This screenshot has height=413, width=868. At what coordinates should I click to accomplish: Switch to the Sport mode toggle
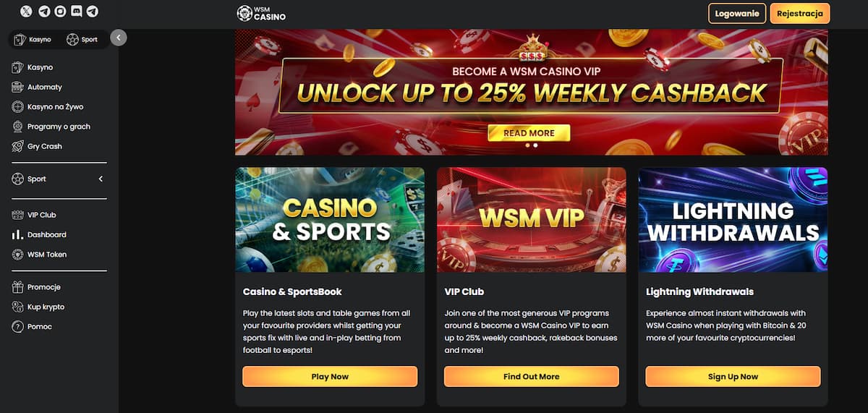coord(82,39)
